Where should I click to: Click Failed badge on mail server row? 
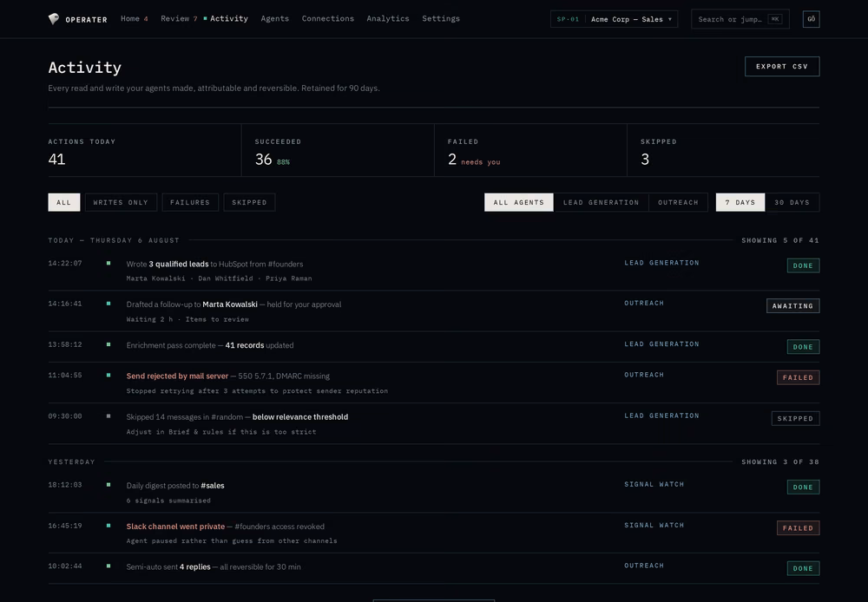tap(798, 377)
